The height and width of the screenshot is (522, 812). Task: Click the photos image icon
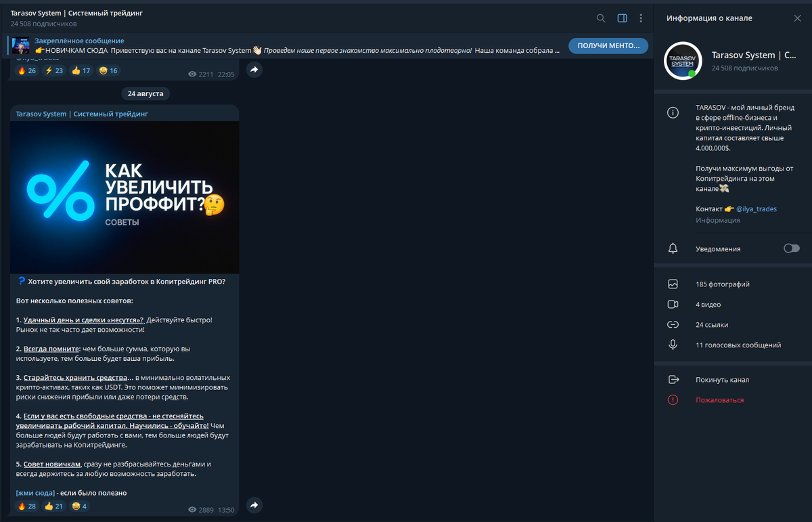pos(673,284)
